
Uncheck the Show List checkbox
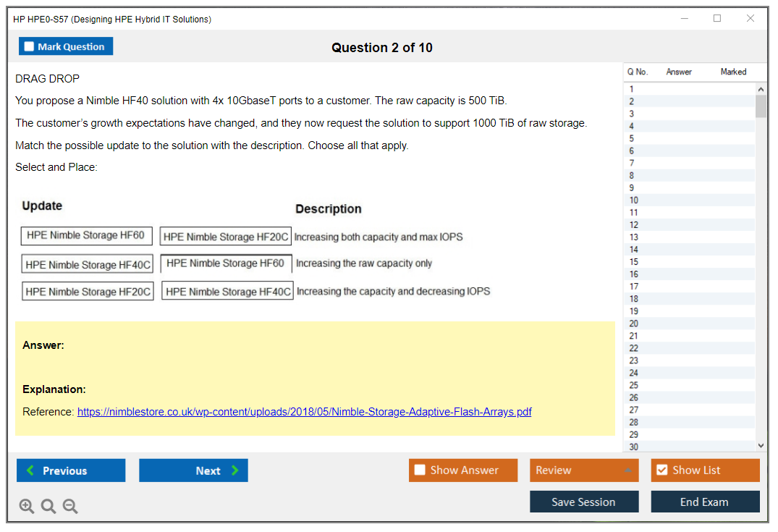coord(661,470)
